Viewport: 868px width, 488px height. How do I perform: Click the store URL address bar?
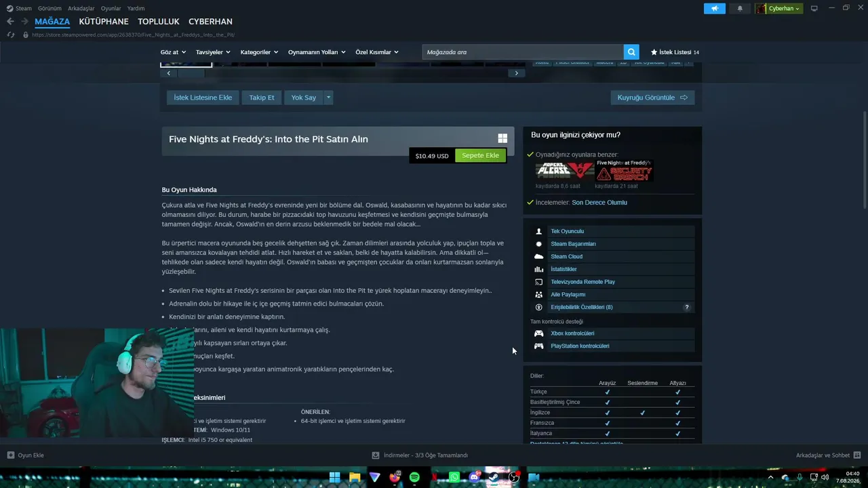pyautogui.click(x=134, y=35)
